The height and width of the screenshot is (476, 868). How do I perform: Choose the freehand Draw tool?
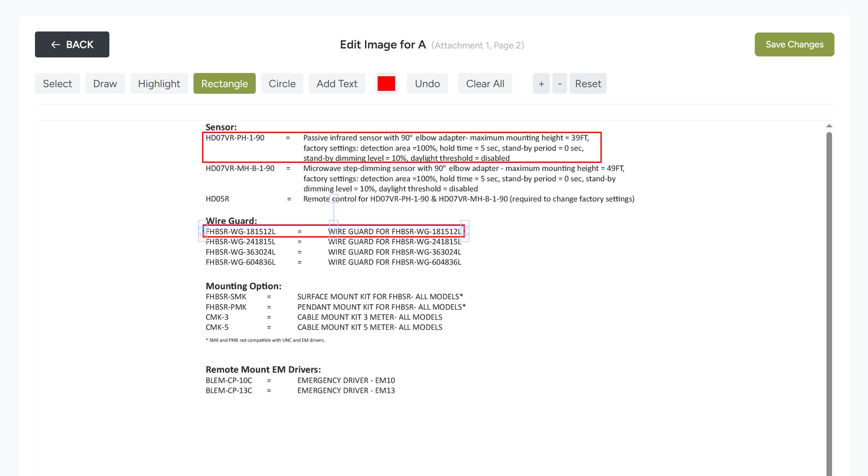pyautogui.click(x=105, y=83)
